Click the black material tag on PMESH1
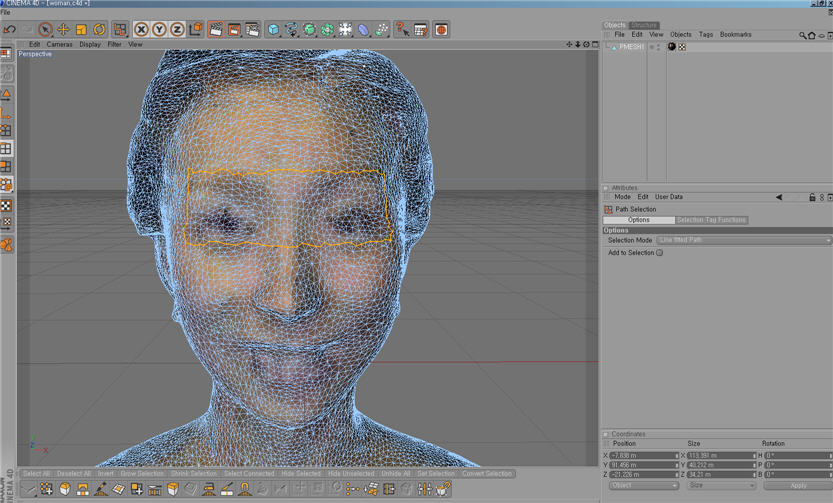Image resolution: width=833 pixels, height=503 pixels. tap(672, 47)
